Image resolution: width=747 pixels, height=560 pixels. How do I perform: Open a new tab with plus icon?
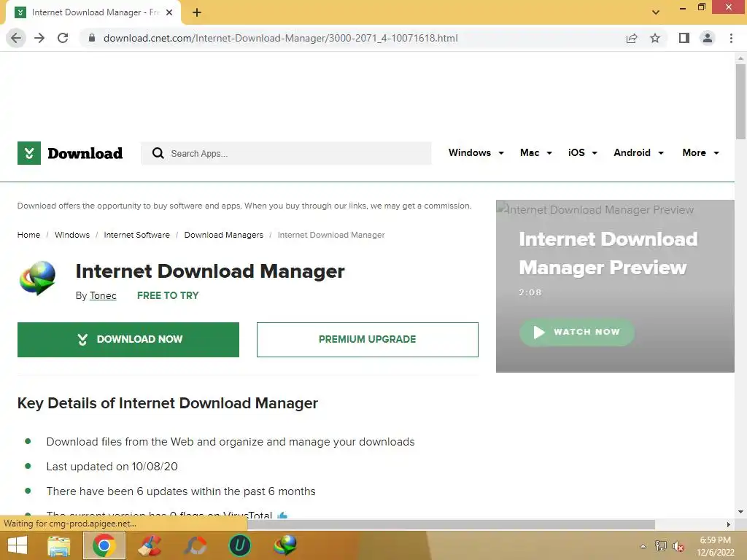(x=197, y=12)
